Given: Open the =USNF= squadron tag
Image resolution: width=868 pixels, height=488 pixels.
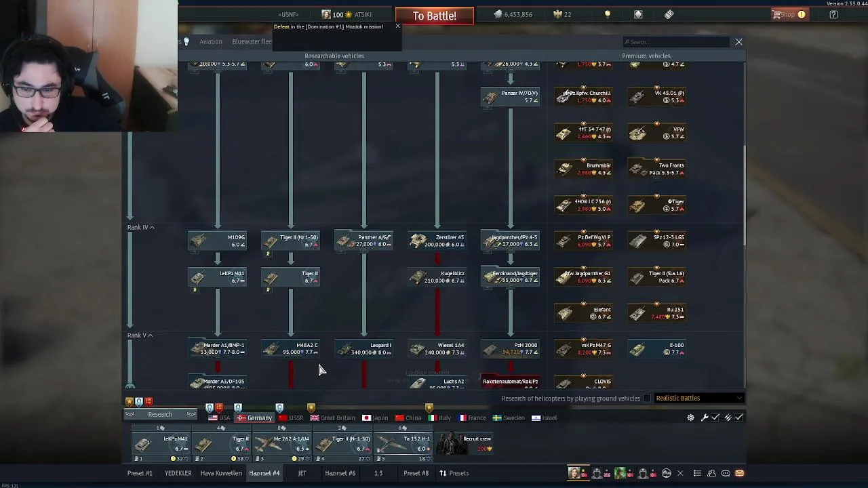Looking at the screenshot, I should pos(288,14).
